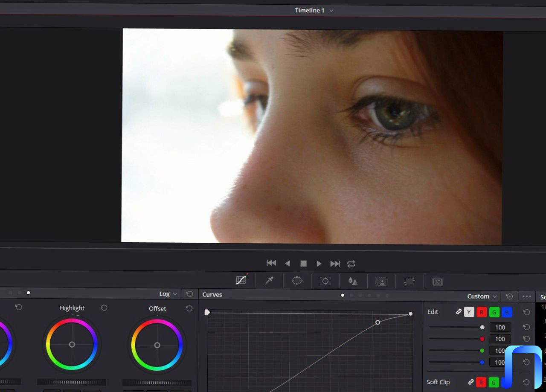Reset the cut-off wheel left of Highlight
This screenshot has height=392, width=546.
tap(19, 307)
